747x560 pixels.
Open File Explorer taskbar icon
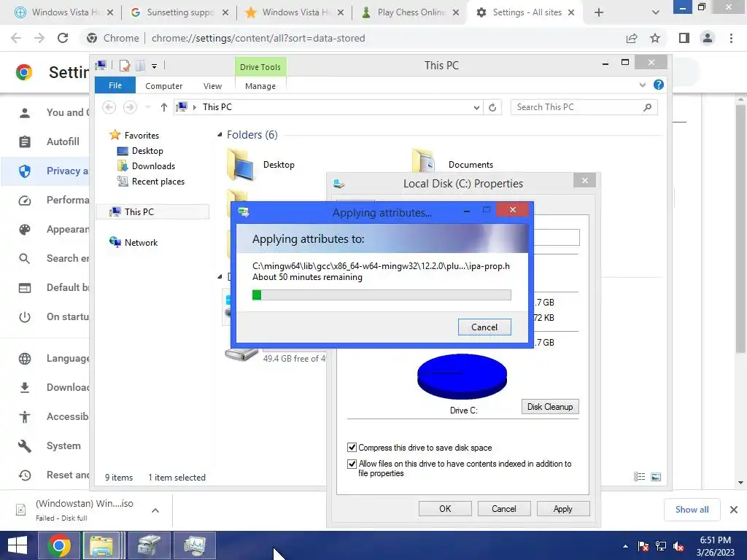[101, 545]
